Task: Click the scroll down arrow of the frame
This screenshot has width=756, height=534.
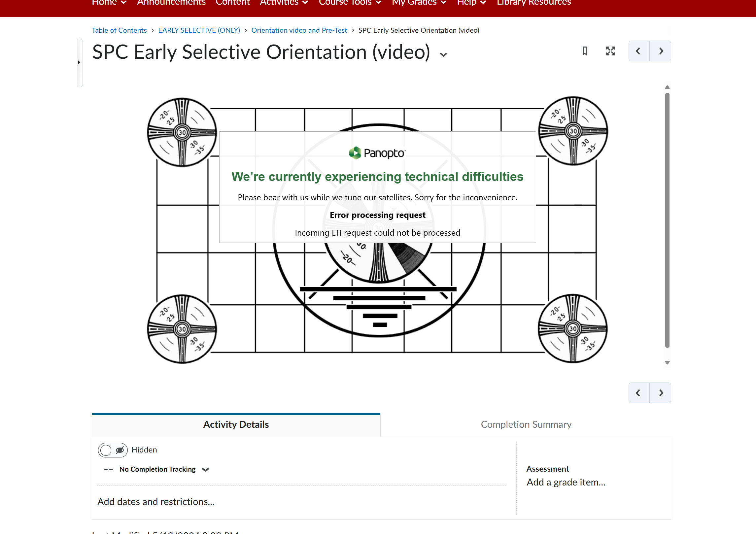Action: click(x=667, y=363)
